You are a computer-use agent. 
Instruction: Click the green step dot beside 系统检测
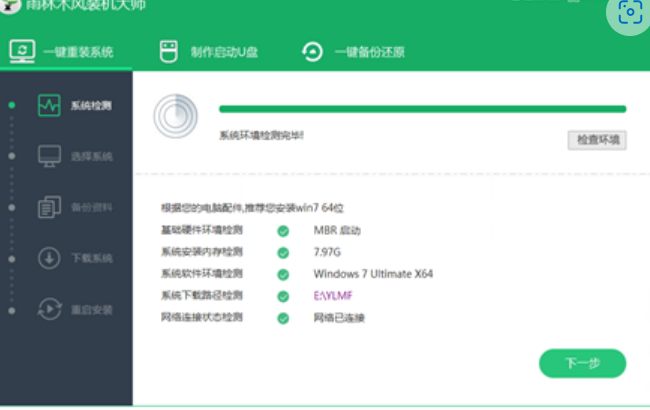click(12, 105)
